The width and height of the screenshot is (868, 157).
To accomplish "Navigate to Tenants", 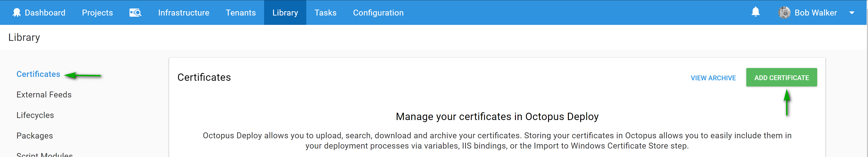I will [x=241, y=13].
